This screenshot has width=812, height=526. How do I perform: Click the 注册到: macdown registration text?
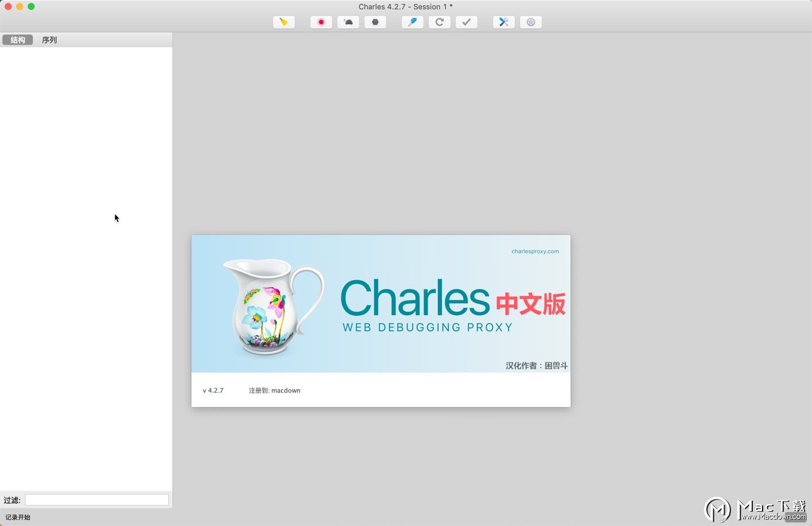[x=275, y=390]
